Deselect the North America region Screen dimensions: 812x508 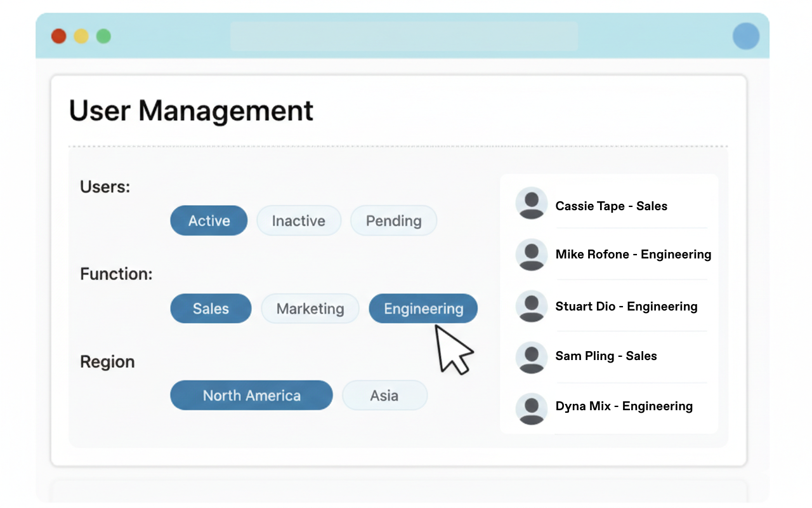point(251,395)
